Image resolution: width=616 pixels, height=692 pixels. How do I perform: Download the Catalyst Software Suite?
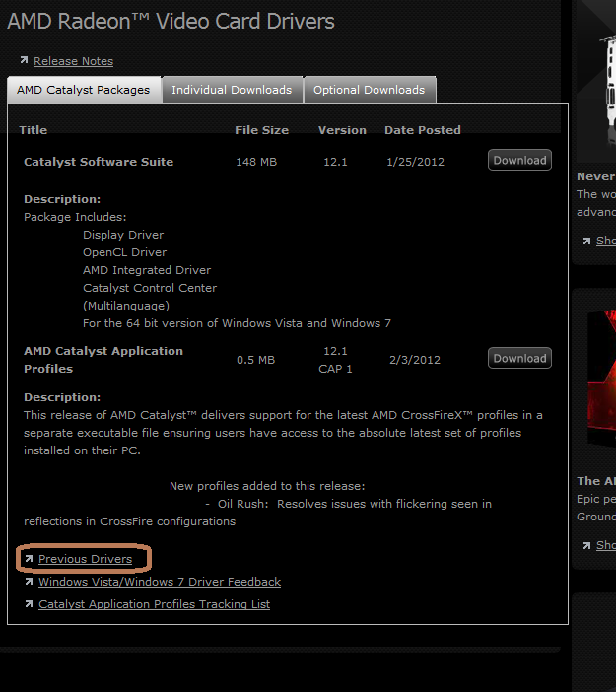(x=519, y=160)
